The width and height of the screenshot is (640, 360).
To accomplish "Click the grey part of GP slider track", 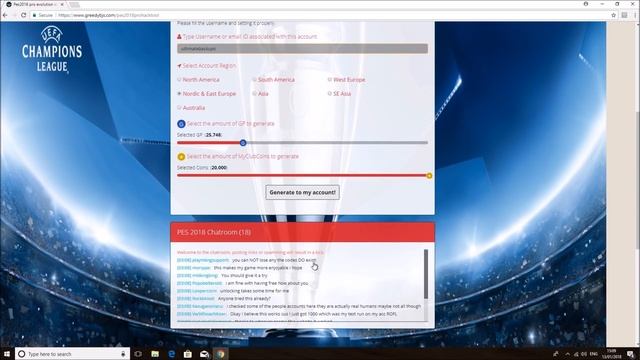I will (337, 142).
